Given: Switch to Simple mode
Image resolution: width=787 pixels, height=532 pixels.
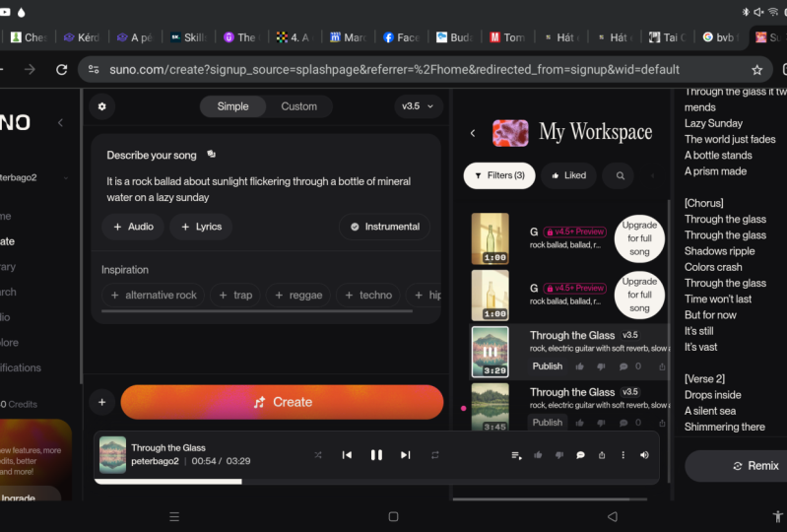Looking at the screenshot, I should point(232,106).
